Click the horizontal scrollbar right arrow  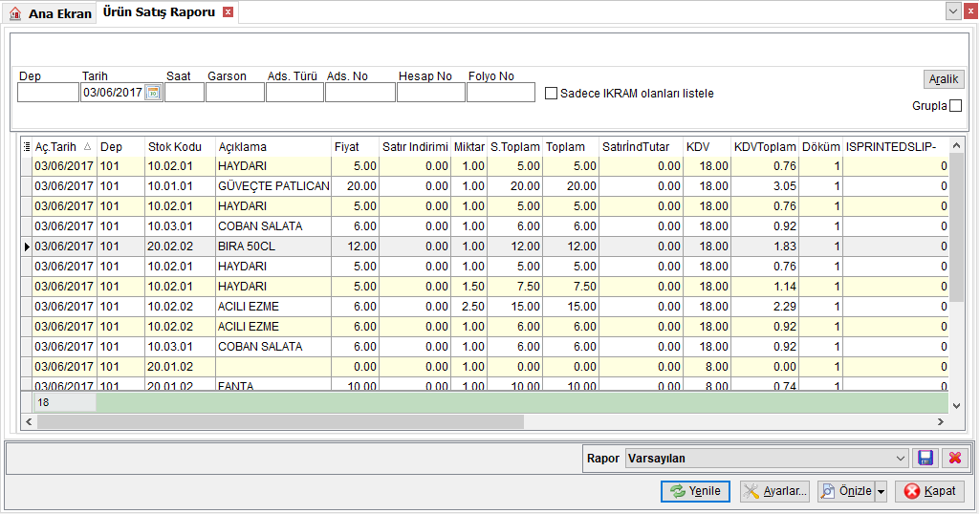(x=941, y=422)
